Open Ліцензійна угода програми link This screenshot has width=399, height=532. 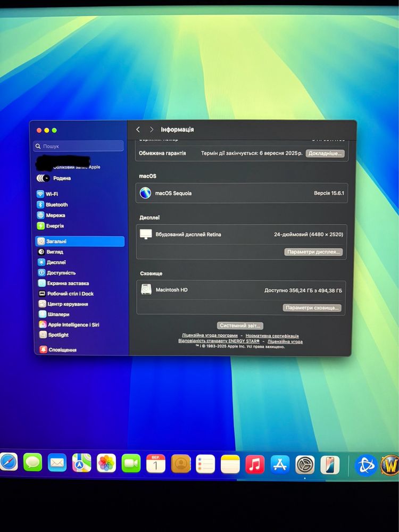(x=210, y=335)
